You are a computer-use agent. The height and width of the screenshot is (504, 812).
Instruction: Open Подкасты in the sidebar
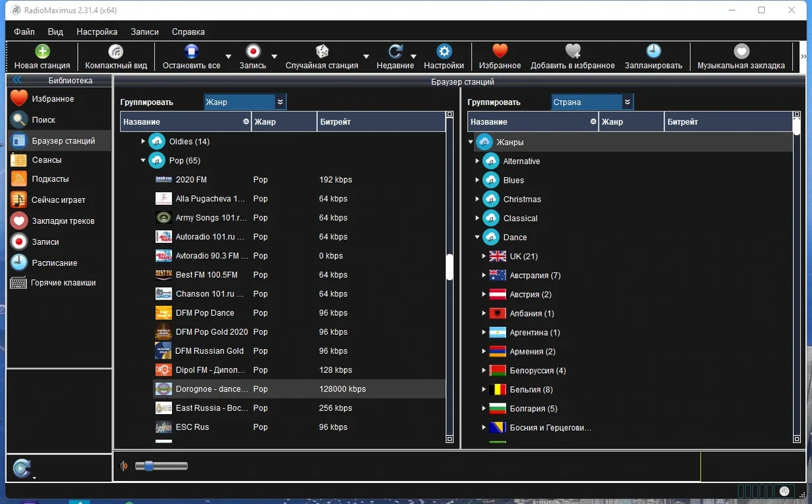coord(59,179)
